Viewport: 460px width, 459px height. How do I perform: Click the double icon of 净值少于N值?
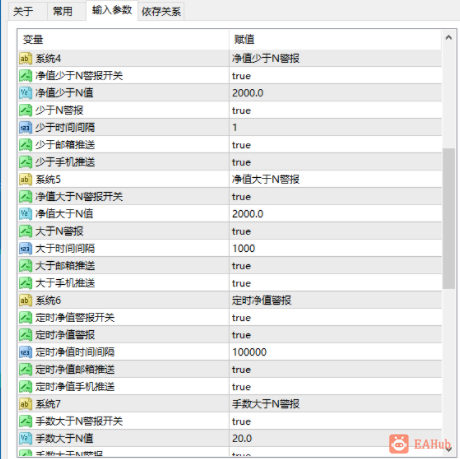[x=25, y=93]
